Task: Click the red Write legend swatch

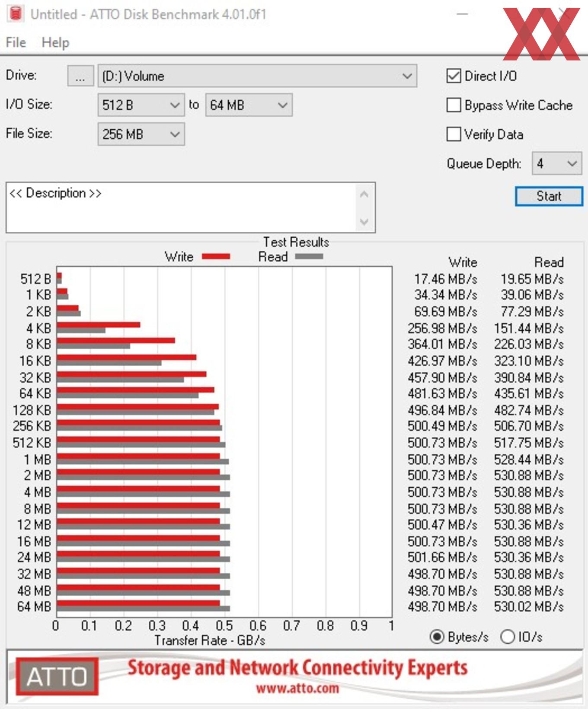Action: pyautogui.click(x=216, y=256)
